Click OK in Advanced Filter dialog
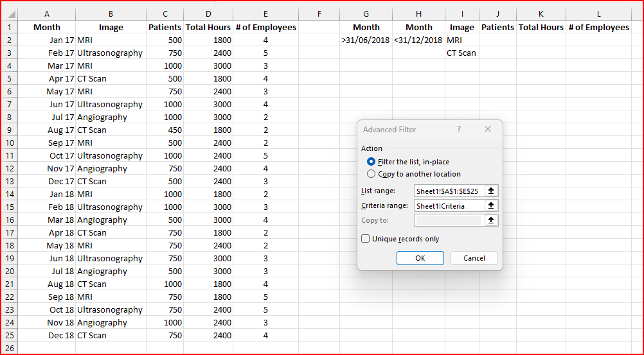The width and height of the screenshot is (644, 355). (420, 258)
